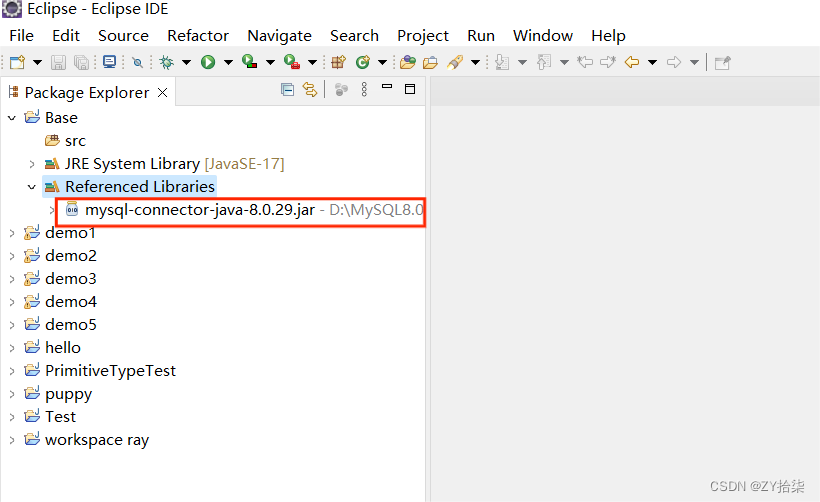The height and width of the screenshot is (502, 820).
Task: Click the Back navigation arrow
Action: pos(631,62)
